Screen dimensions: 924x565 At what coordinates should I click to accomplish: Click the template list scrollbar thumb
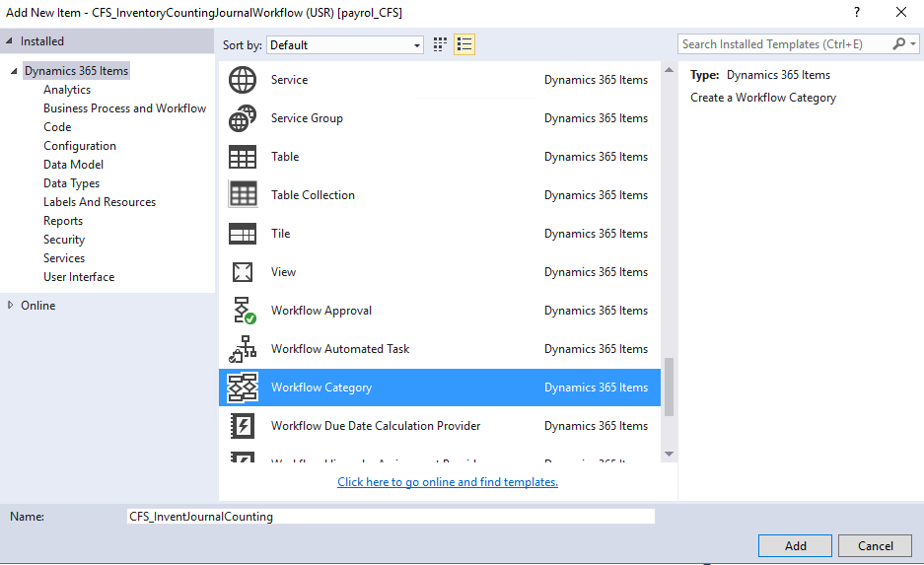(x=669, y=388)
